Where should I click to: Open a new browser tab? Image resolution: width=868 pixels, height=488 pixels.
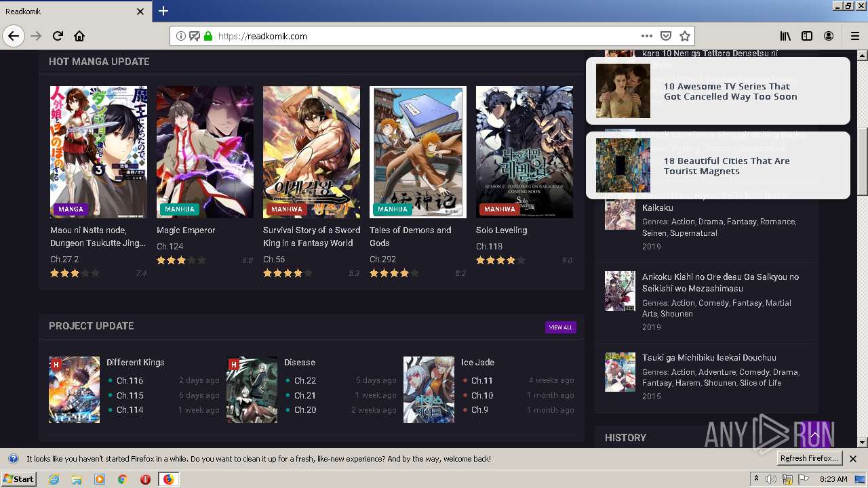pos(163,11)
